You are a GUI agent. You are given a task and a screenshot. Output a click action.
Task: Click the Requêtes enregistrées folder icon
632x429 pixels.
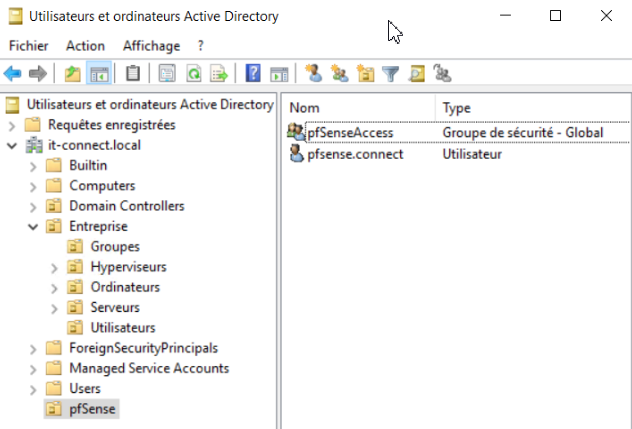coord(33,125)
